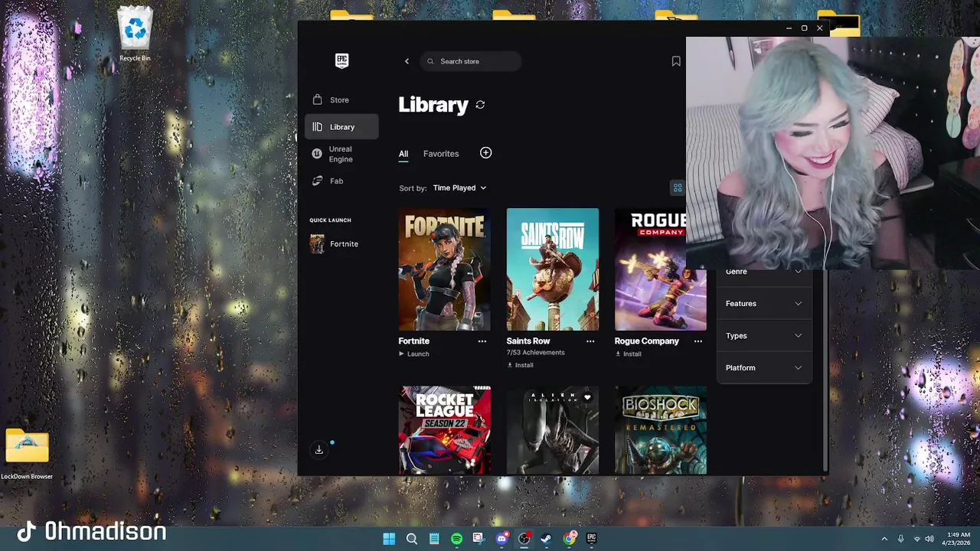Image resolution: width=980 pixels, height=551 pixels.
Task: Select Library in the sidebar
Action: point(341,127)
